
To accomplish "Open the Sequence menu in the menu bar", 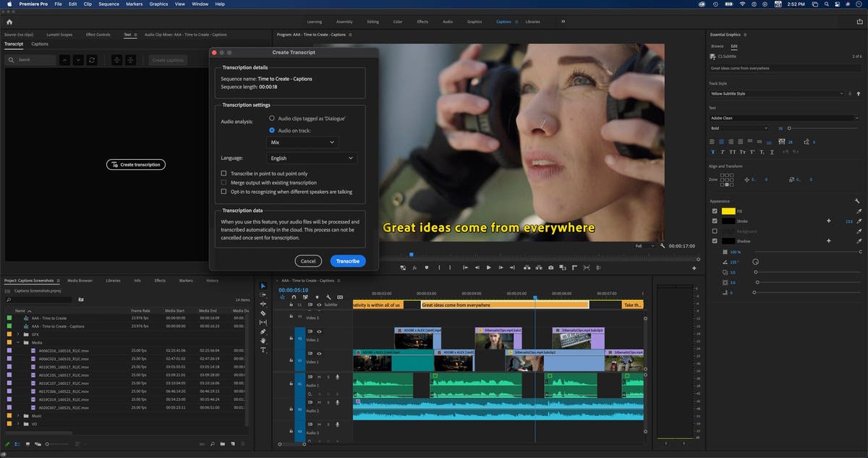I will click(x=109, y=4).
